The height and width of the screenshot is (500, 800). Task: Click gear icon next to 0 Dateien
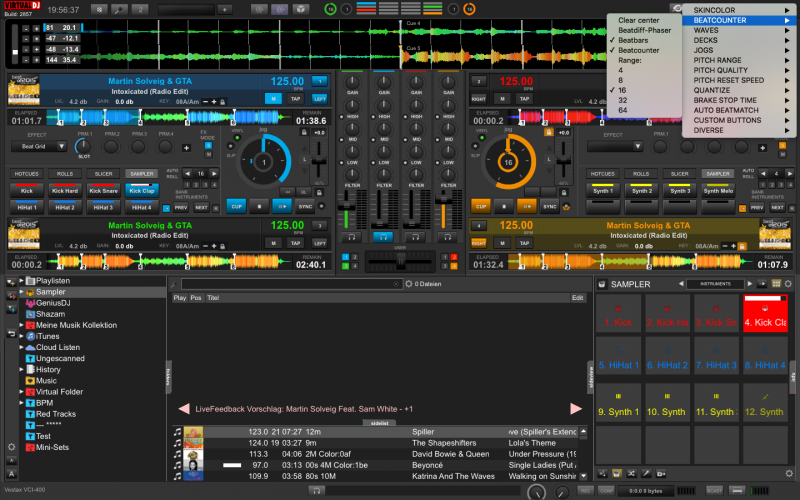coord(409,284)
